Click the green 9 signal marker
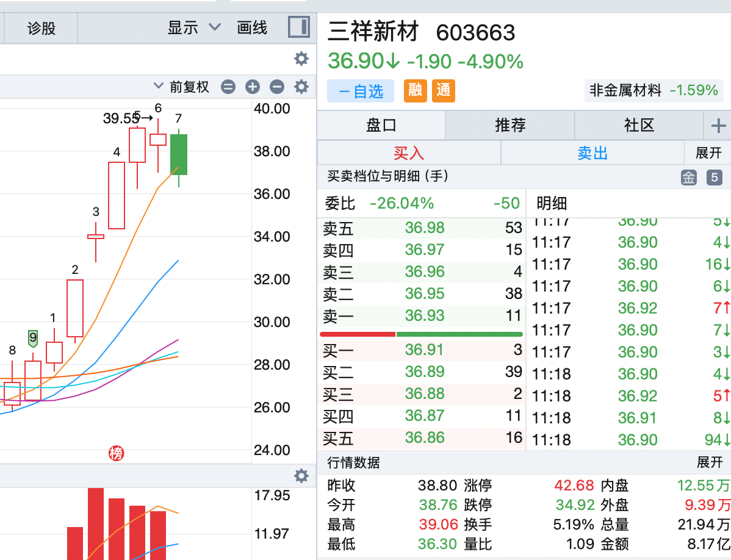This screenshot has width=731, height=560. tap(32, 338)
